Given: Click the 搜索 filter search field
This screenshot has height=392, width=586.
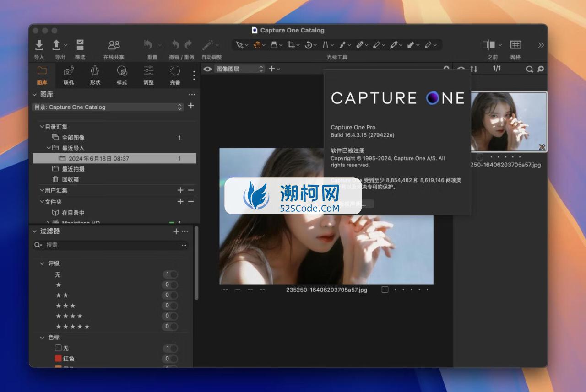Looking at the screenshot, I should click(111, 245).
